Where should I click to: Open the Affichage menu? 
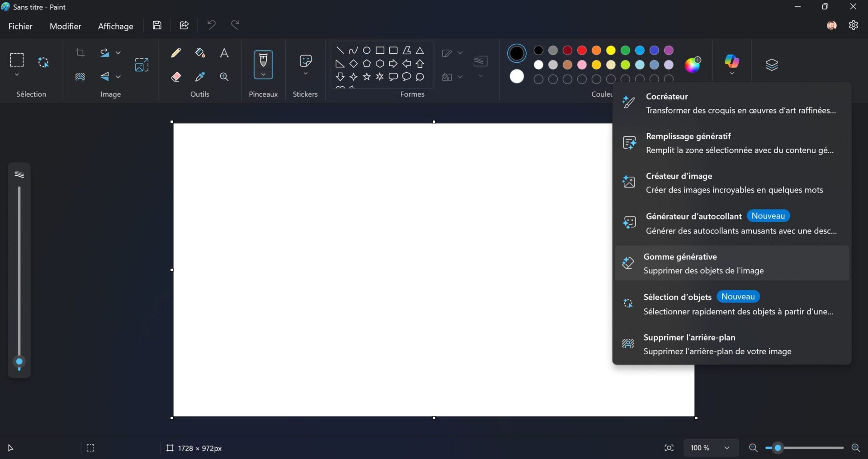pos(116,26)
